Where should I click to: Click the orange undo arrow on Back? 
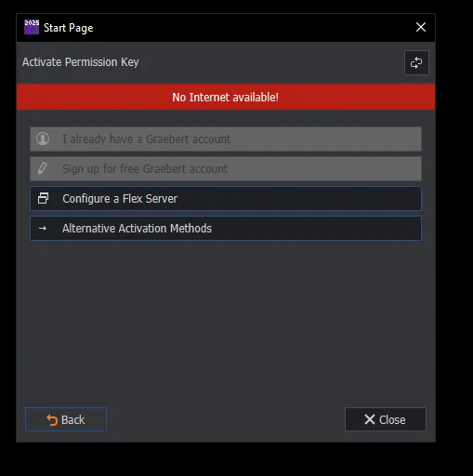(52, 420)
